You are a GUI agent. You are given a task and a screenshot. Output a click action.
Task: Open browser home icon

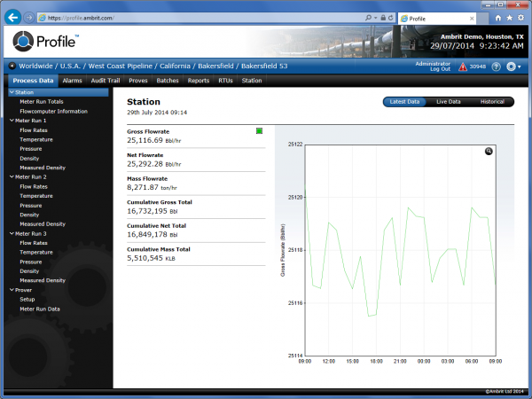click(x=498, y=18)
